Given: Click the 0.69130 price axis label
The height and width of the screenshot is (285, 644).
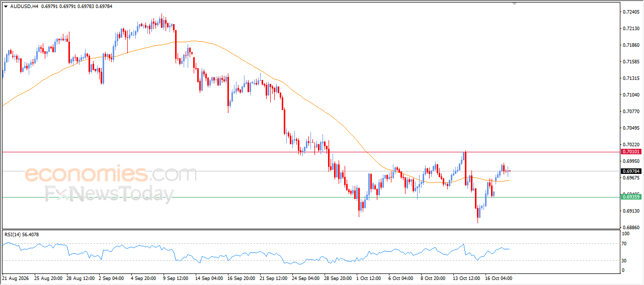Looking at the screenshot, I should click(631, 211).
